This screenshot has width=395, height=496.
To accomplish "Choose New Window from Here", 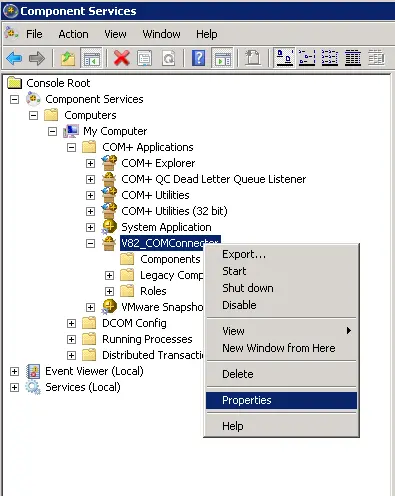I will 281,348.
